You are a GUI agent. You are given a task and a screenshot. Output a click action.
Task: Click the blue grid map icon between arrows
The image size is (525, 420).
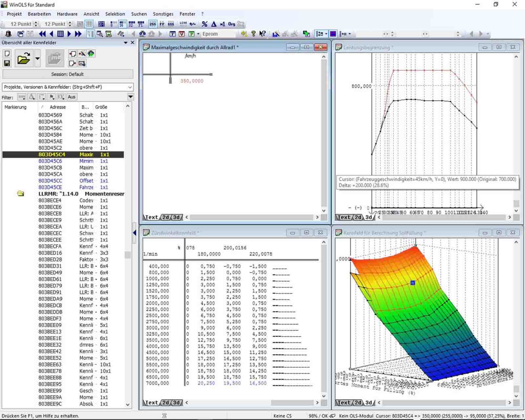60,34
